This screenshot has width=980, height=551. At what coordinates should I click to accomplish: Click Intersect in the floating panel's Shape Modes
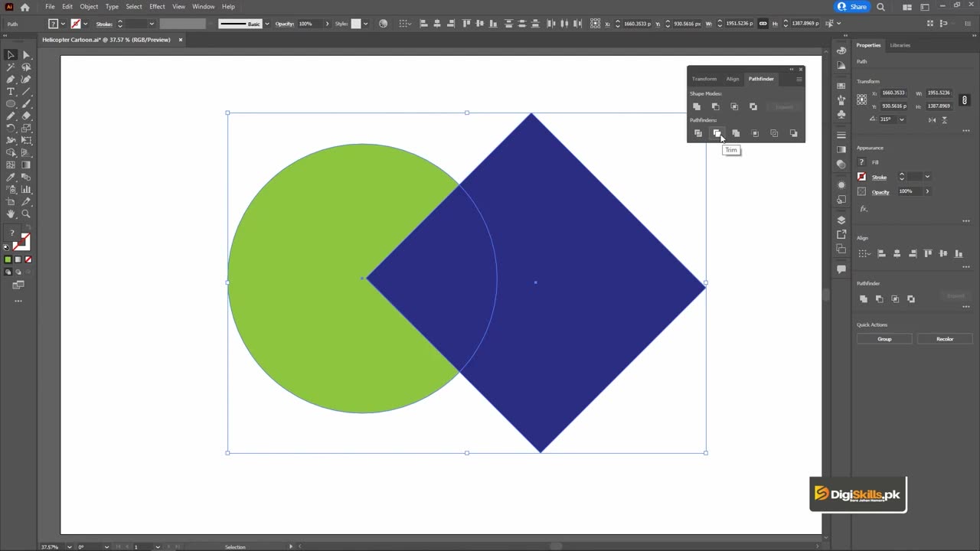click(x=734, y=106)
